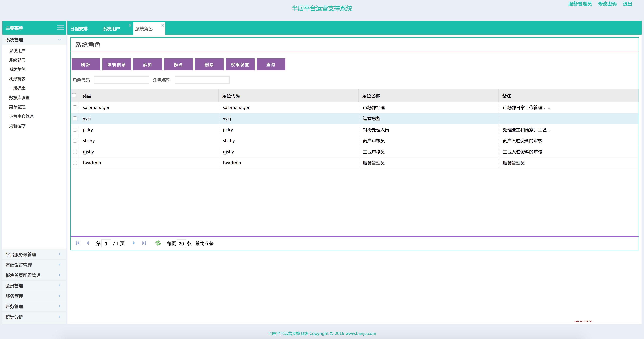The width and height of the screenshot is (644, 339).
Task: Close the 系统角色 tab
Action: tap(163, 25)
